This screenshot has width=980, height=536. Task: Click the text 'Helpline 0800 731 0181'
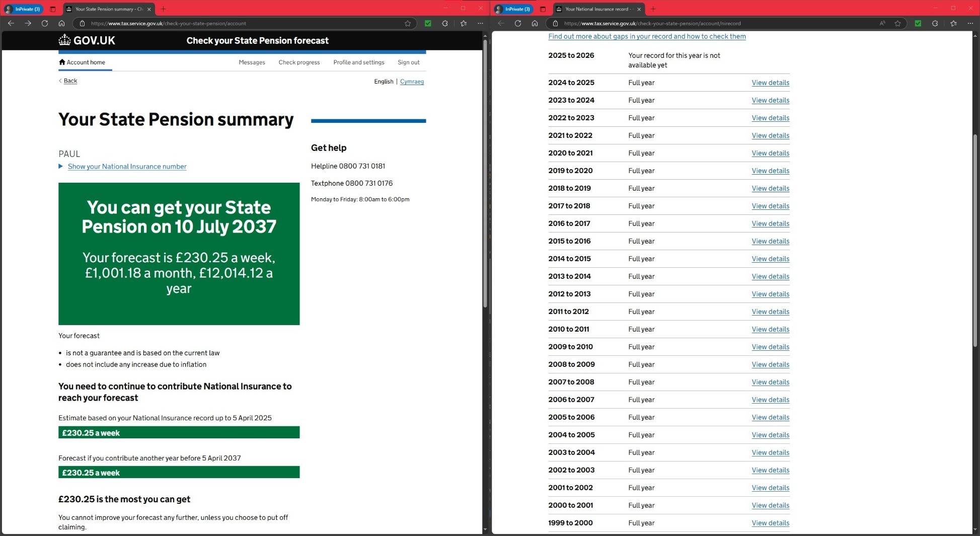coord(348,166)
